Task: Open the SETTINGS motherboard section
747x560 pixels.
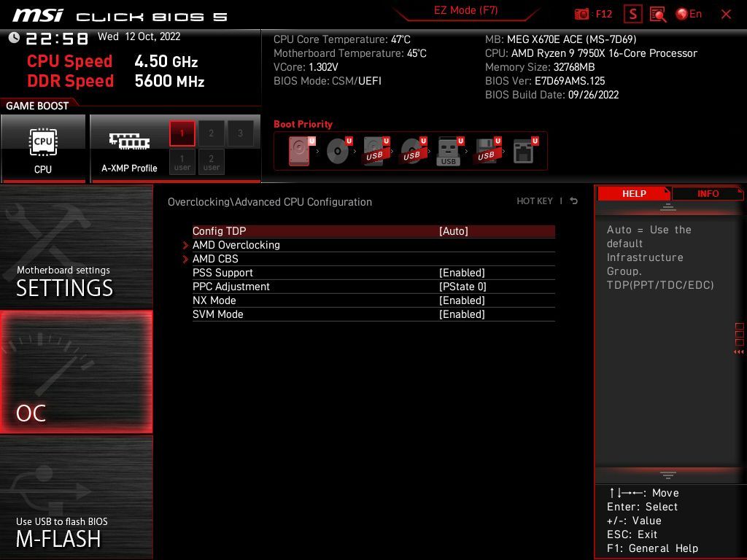Action: [x=76, y=247]
